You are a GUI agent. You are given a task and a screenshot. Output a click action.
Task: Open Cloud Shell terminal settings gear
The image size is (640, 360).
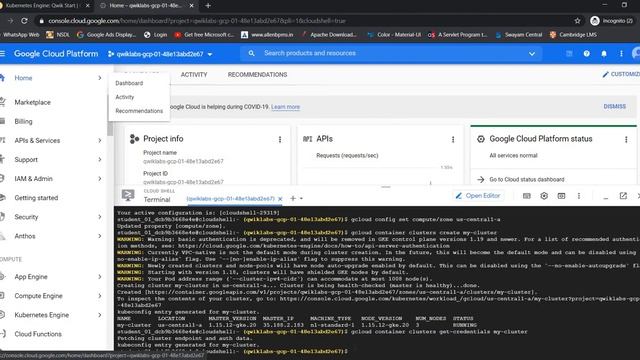[544, 196]
